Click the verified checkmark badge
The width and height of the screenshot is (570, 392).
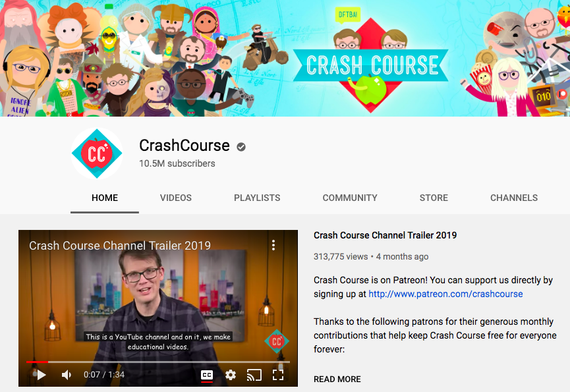click(x=241, y=147)
